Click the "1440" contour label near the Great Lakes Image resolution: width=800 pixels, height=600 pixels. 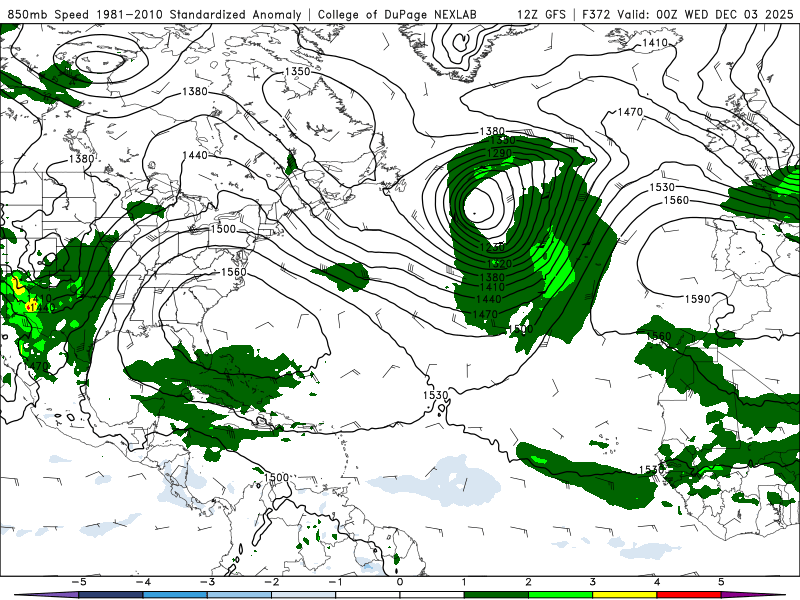[x=195, y=155]
